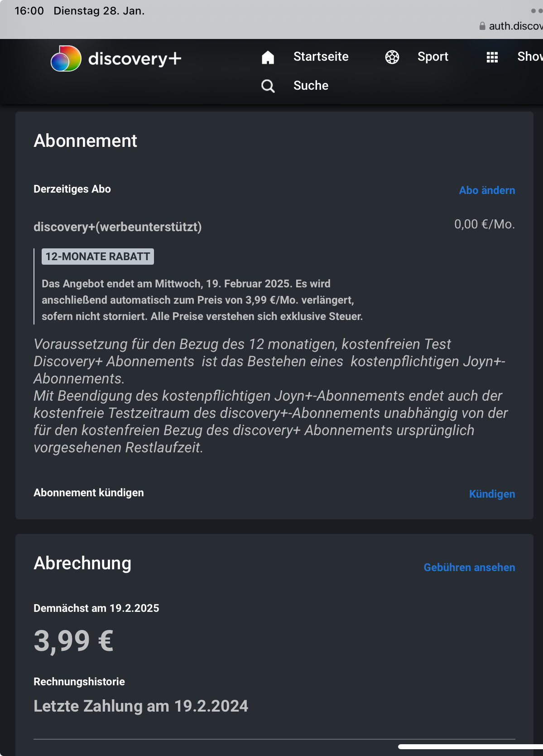Open the Shows menu item
This screenshot has height=756, width=543.
pos(530,57)
